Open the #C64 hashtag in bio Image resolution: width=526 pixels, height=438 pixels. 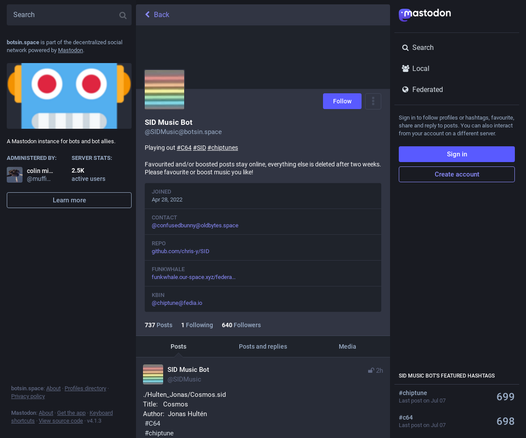184,148
